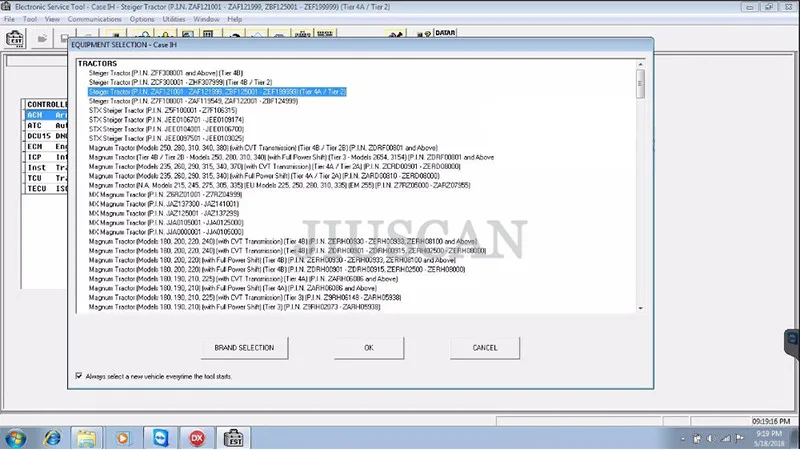Select TECU controller row in background window

tap(46, 188)
